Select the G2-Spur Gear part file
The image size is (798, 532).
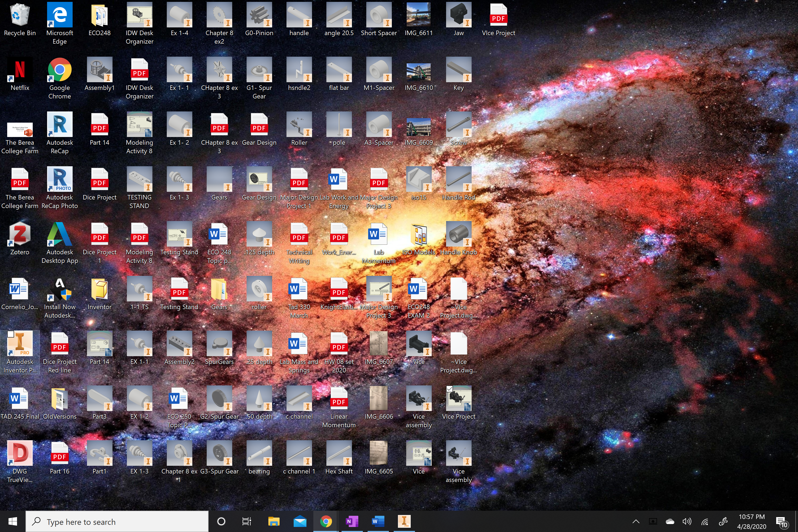click(x=219, y=403)
